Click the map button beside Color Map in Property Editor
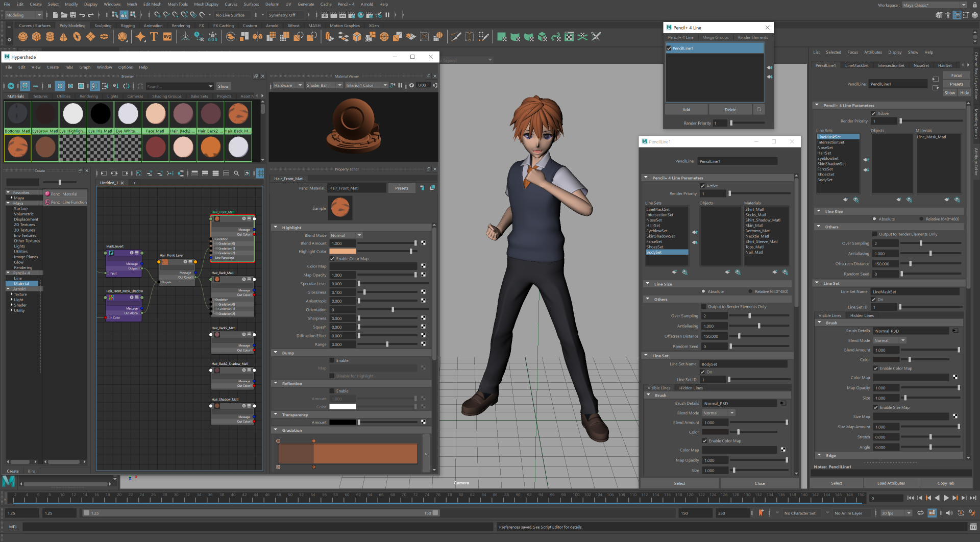 (x=423, y=266)
